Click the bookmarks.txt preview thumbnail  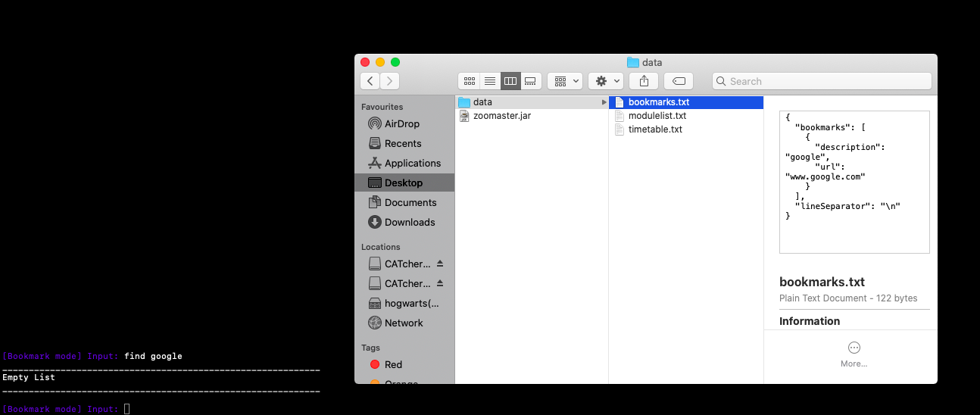854,182
